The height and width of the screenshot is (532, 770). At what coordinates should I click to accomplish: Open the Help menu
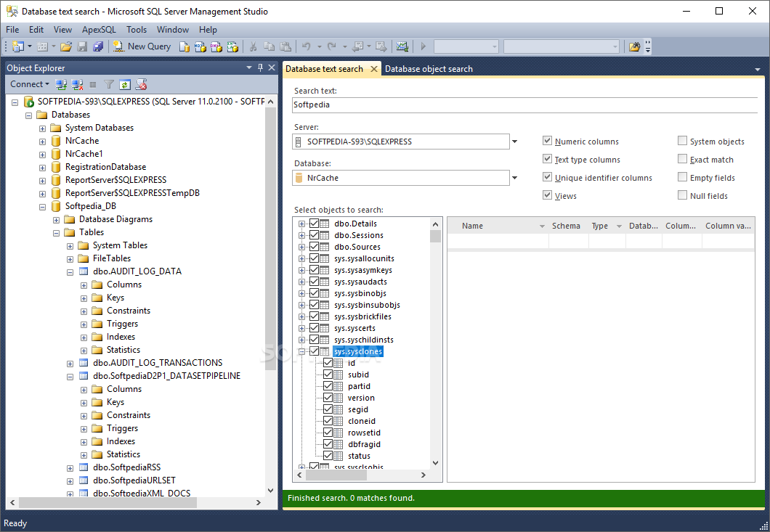208,30
